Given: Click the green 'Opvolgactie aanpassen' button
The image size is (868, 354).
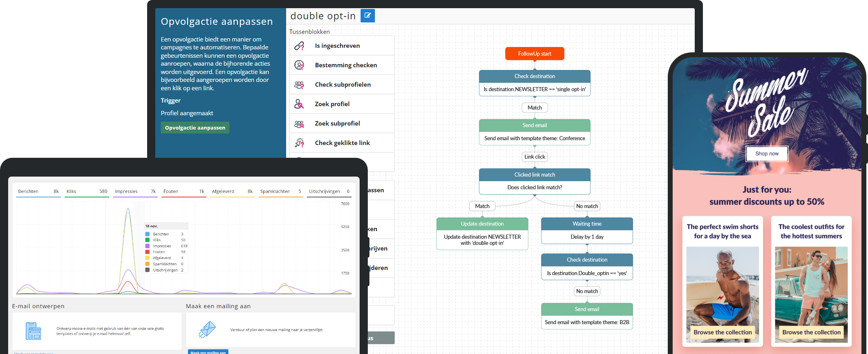Looking at the screenshot, I should coord(195,128).
